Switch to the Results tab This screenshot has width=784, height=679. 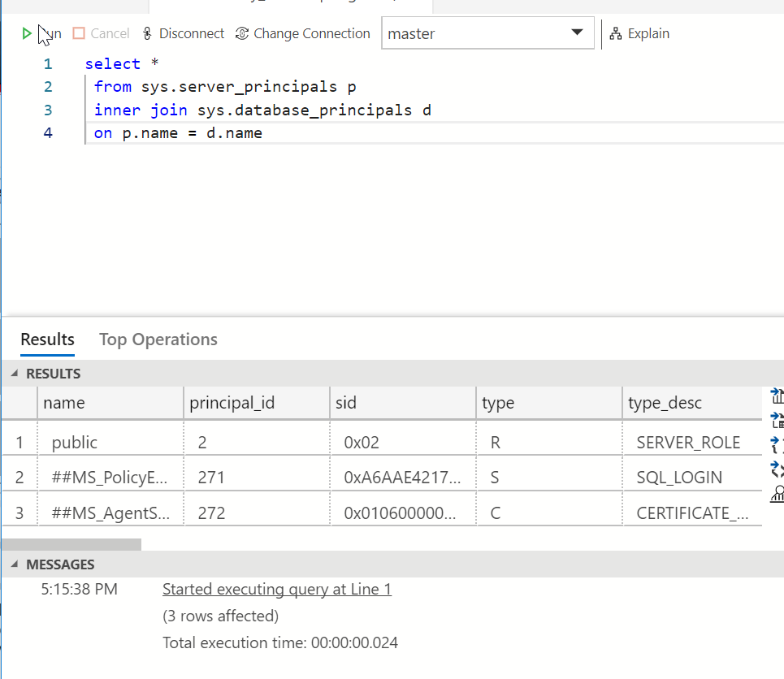click(x=47, y=339)
